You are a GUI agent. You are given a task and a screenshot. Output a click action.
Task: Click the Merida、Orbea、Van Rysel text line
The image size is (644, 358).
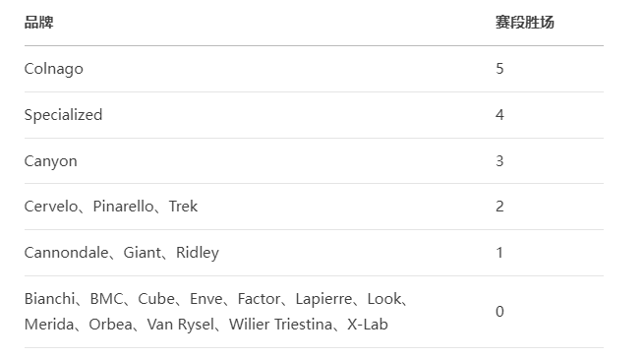pos(206,325)
